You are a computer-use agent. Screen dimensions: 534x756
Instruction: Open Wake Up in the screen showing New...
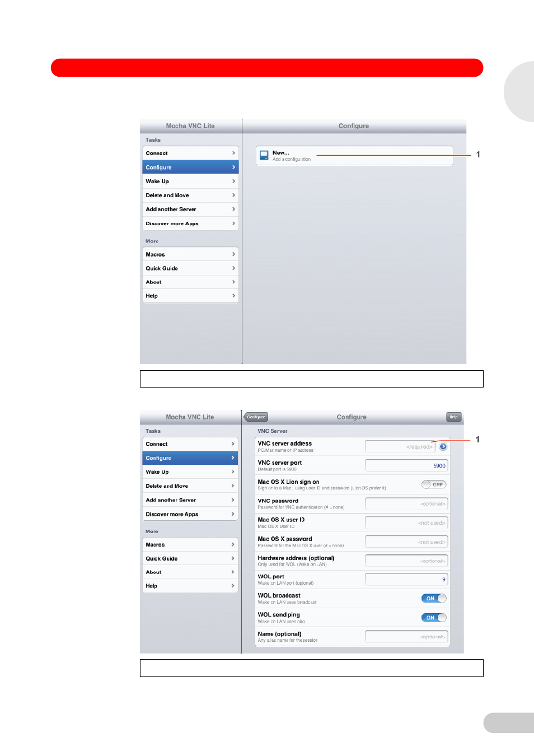click(x=190, y=181)
